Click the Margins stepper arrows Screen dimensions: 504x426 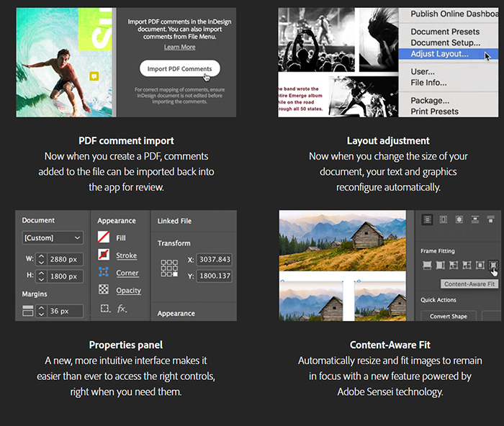click(40, 311)
